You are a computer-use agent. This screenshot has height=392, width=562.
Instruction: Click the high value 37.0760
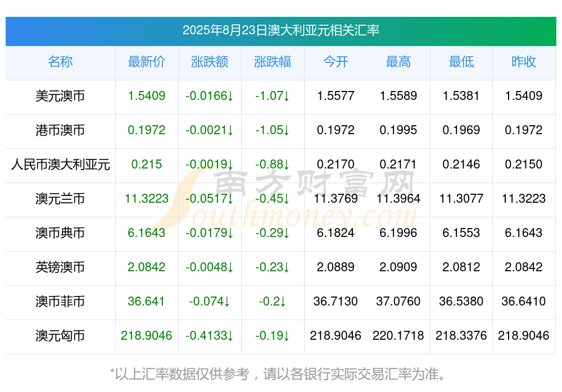point(398,302)
